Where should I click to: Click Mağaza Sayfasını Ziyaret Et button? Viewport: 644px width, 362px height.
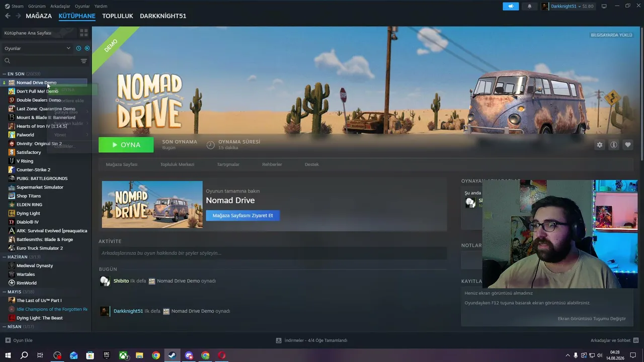243,216
